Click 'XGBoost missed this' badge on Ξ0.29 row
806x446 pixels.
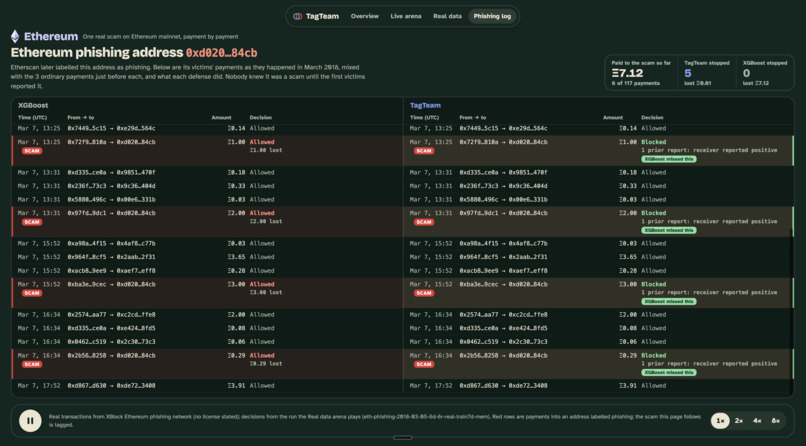click(669, 373)
